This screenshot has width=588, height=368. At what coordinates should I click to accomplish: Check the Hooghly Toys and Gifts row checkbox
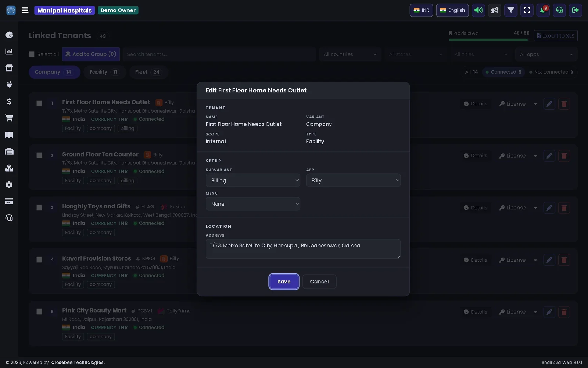click(x=39, y=208)
